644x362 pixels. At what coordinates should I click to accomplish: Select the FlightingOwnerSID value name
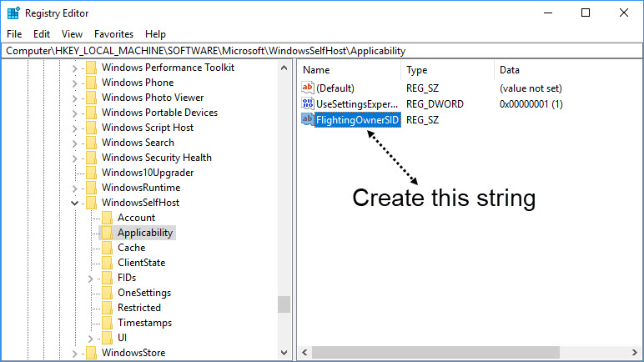(357, 120)
